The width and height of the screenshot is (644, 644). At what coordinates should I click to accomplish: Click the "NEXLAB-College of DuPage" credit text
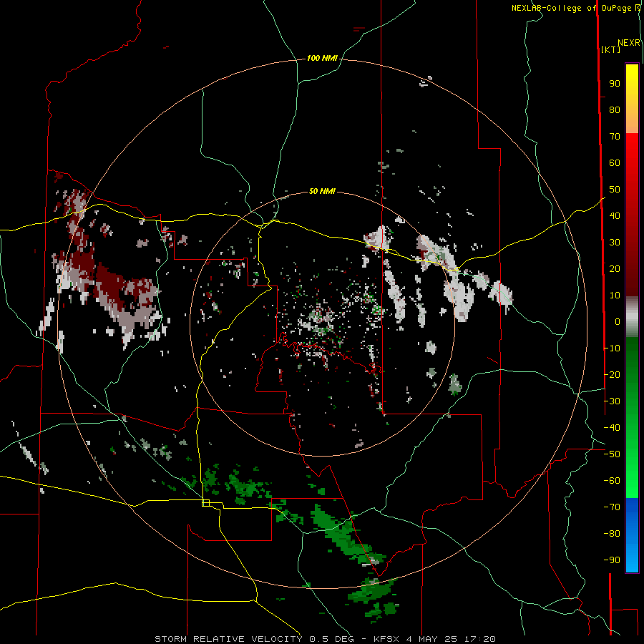click(571, 8)
